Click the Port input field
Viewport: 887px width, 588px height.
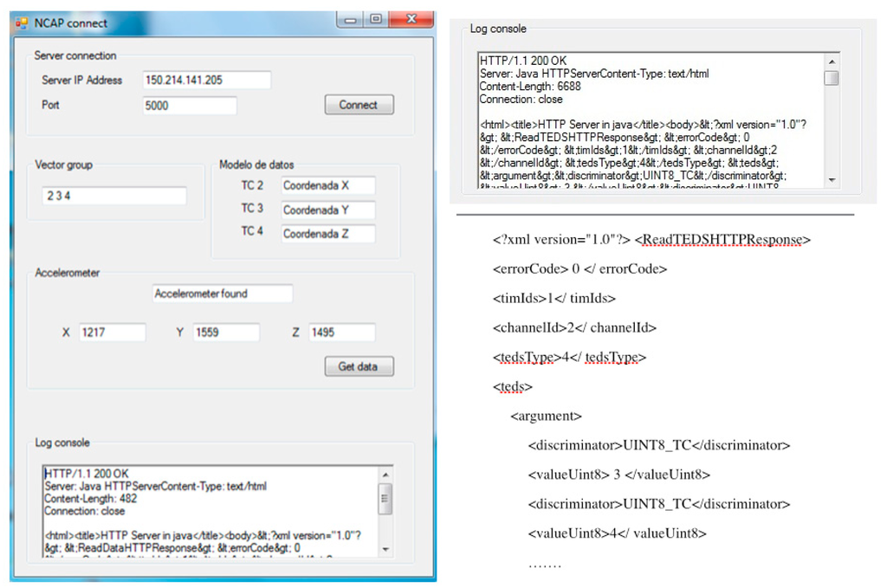tap(189, 106)
